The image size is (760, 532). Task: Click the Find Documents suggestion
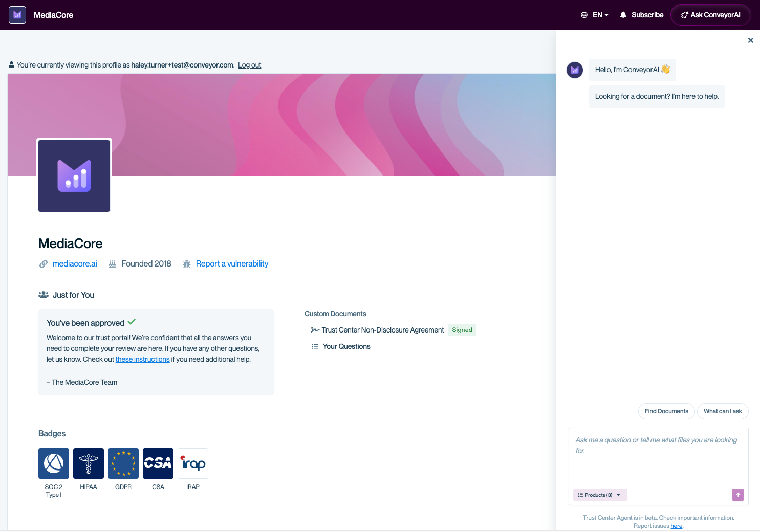tap(666, 411)
